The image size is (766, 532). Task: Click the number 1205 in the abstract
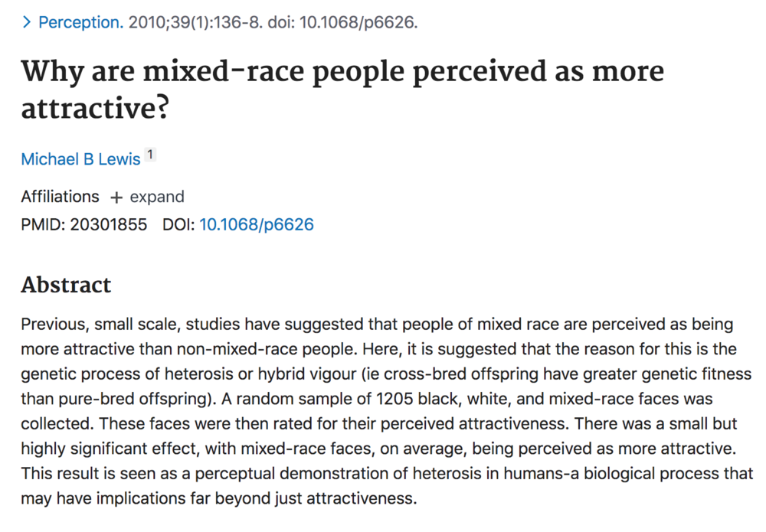click(x=394, y=399)
